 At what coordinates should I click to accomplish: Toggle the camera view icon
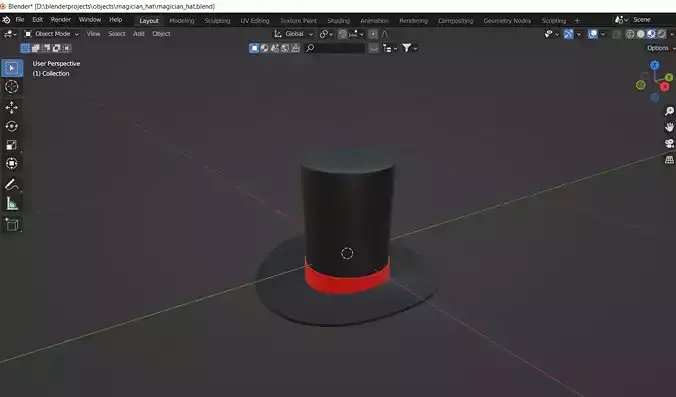pyautogui.click(x=669, y=144)
